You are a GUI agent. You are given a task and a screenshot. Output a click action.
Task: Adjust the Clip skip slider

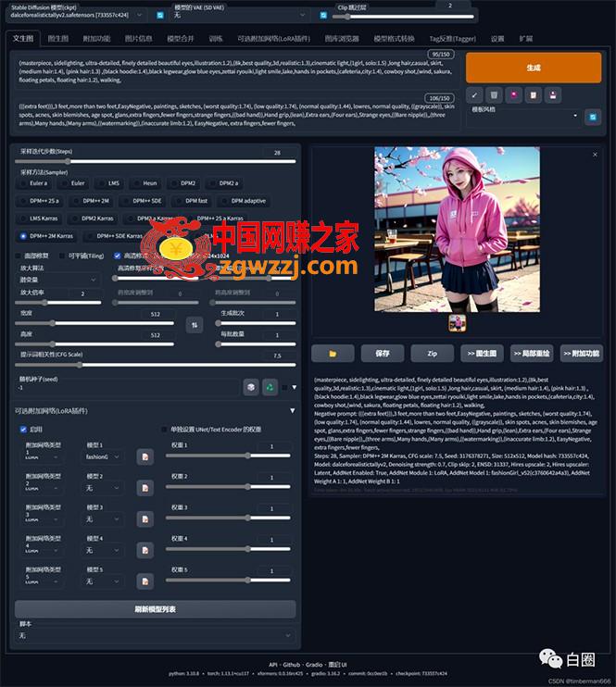tap(403, 17)
